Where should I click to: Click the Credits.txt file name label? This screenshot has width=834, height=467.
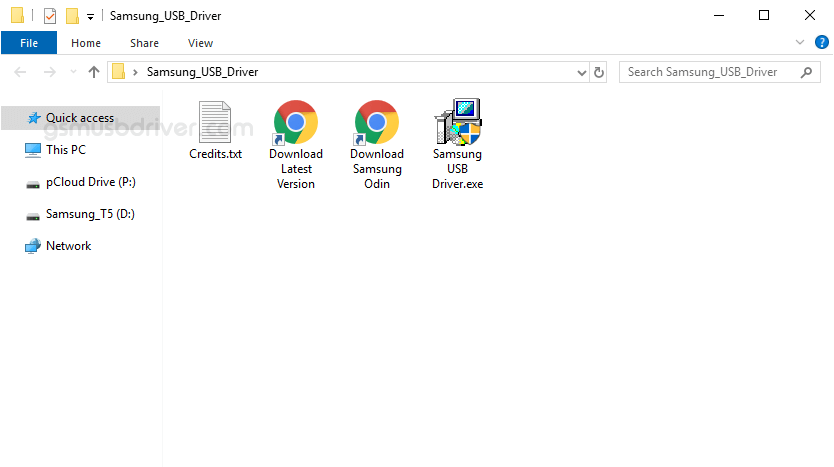coord(215,154)
